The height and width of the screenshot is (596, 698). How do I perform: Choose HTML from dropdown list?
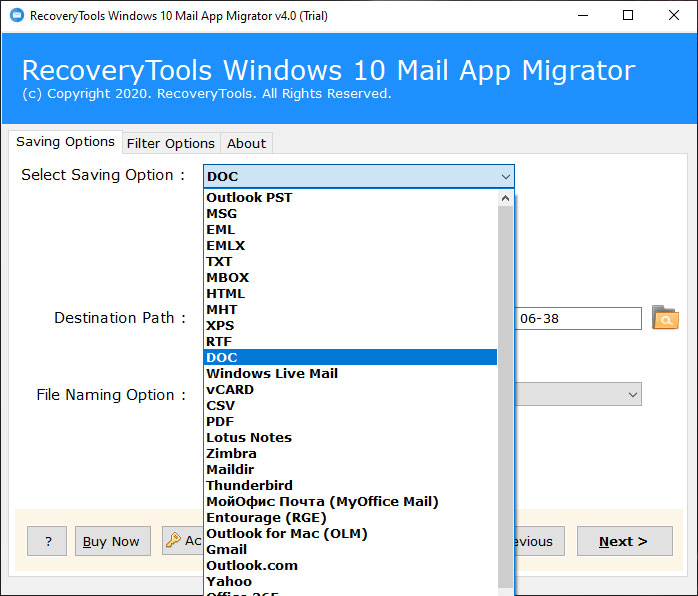[x=350, y=293]
